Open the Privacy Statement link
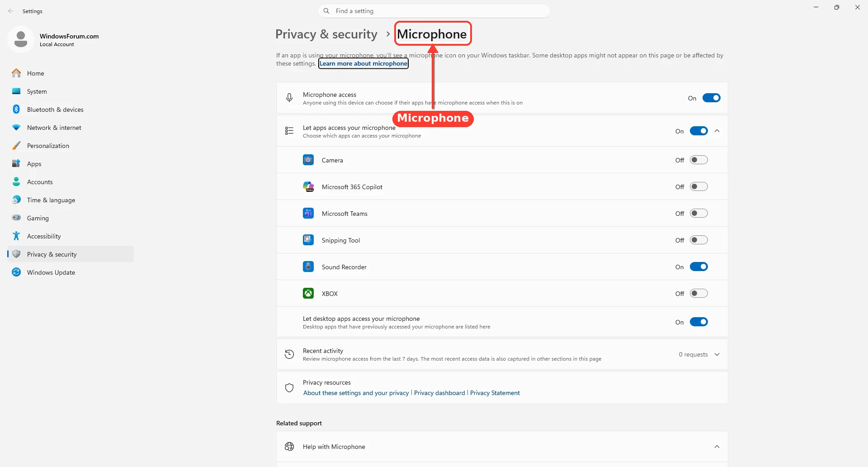Viewport: 868px width, 467px height. (x=495, y=393)
